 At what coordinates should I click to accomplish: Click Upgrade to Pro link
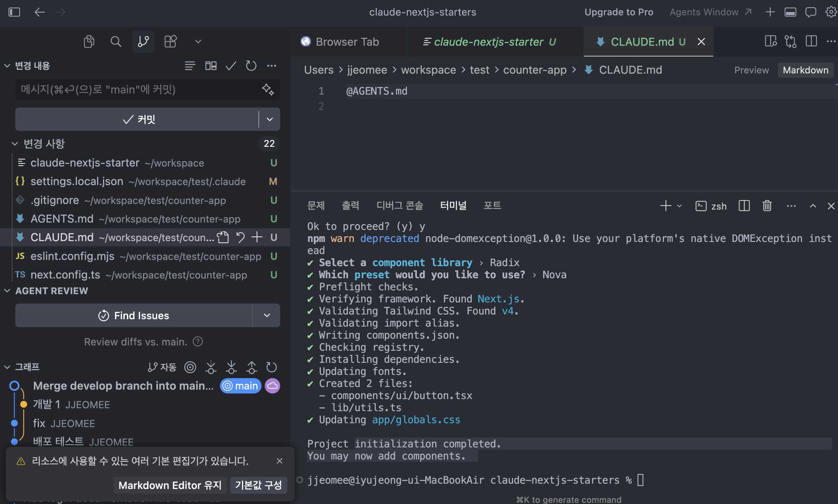pos(619,12)
